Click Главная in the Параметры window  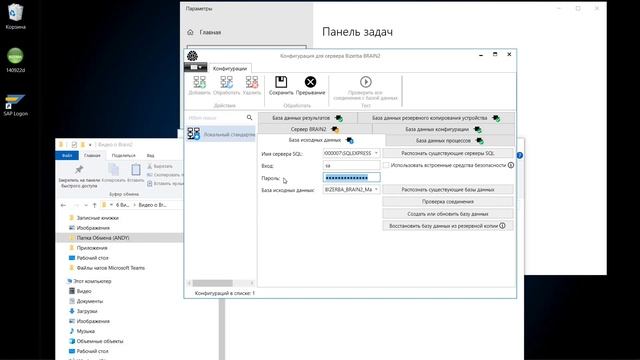point(210,32)
